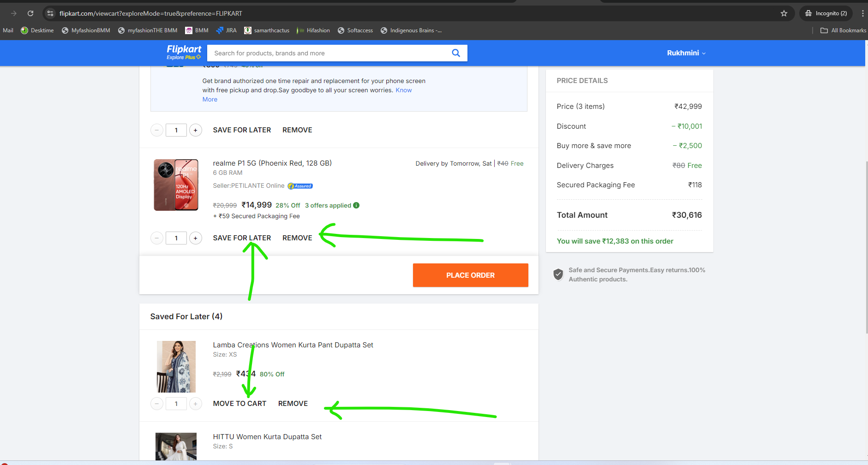Click the Saved For Later (4) heading
The height and width of the screenshot is (465, 868).
(186, 316)
